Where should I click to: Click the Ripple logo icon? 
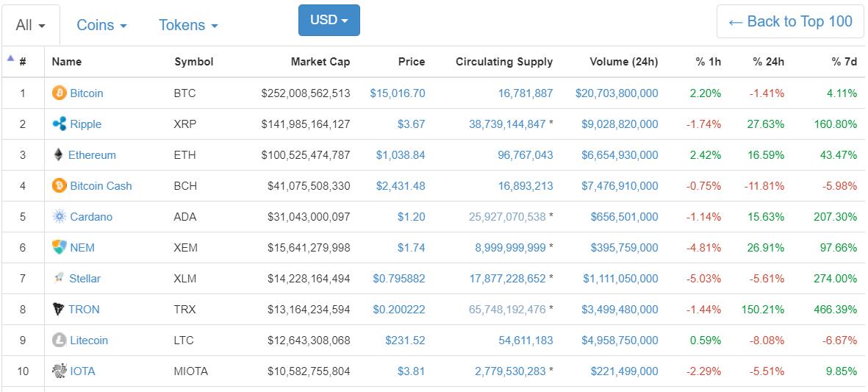(x=59, y=124)
